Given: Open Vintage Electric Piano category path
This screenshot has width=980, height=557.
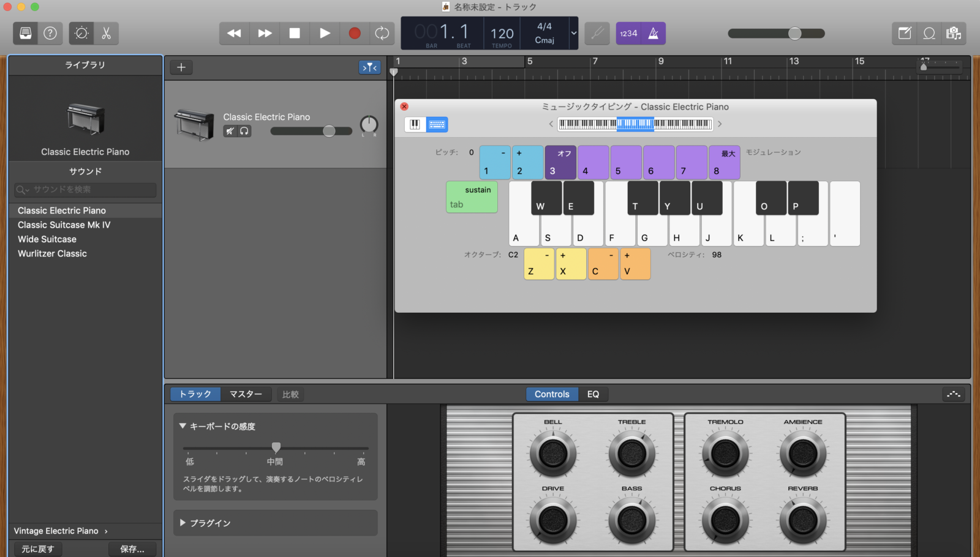Looking at the screenshot, I should tap(61, 531).
